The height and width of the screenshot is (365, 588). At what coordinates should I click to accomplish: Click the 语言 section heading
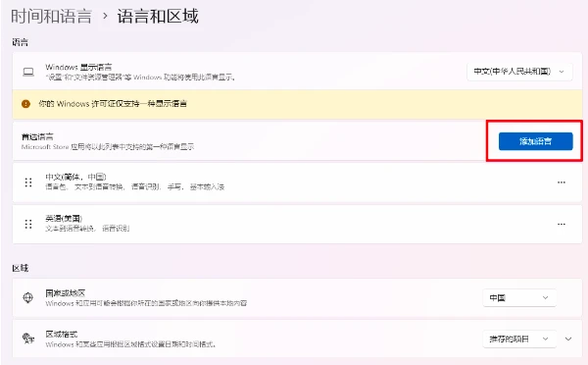pos(21,42)
